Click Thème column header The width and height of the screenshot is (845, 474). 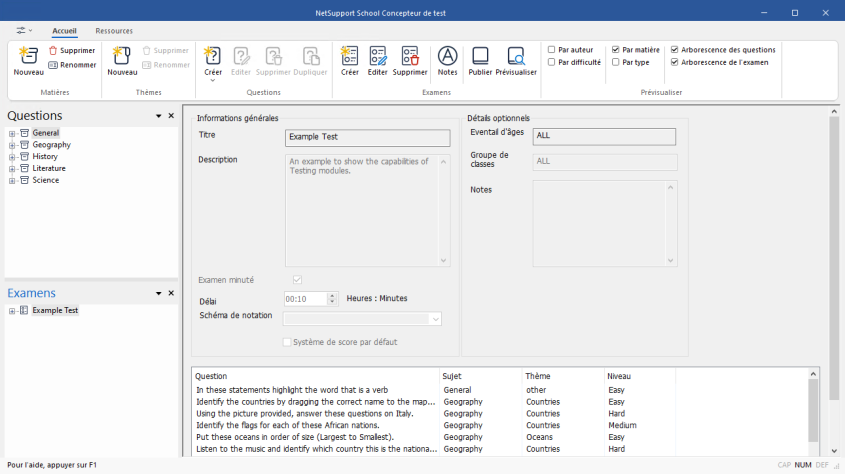(x=564, y=376)
